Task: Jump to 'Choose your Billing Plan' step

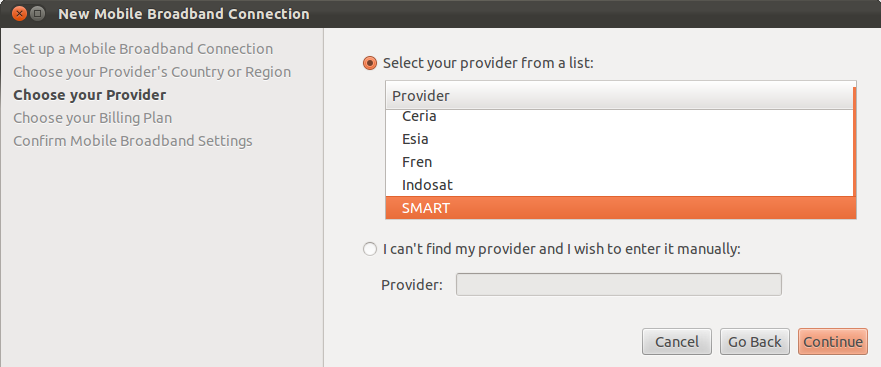Action: click(93, 118)
